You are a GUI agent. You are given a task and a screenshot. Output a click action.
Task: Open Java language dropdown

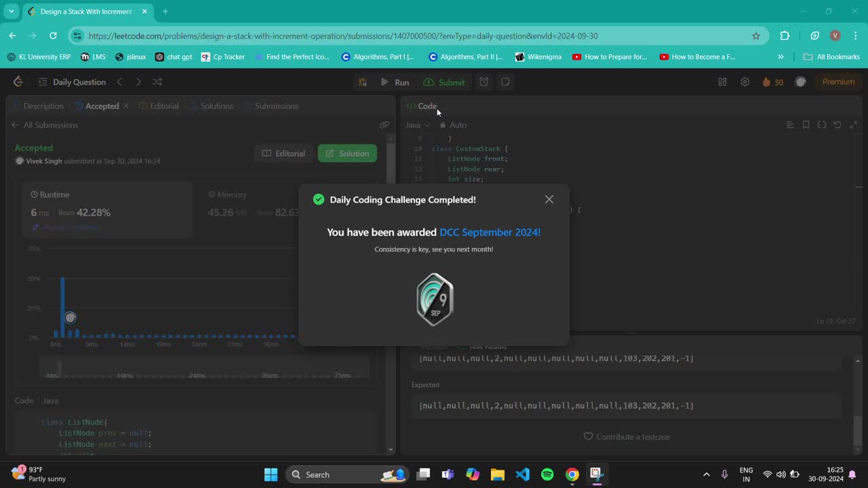pyautogui.click(x=418, y=125)
